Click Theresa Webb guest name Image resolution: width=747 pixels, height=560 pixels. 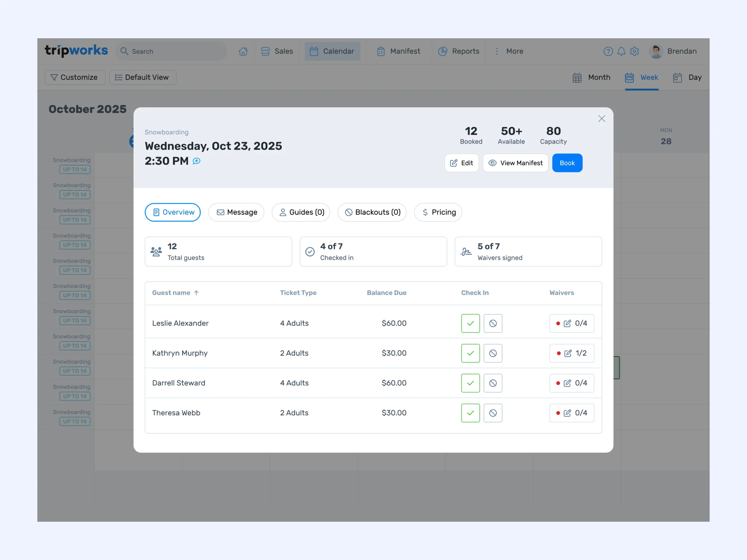point(176,413)
